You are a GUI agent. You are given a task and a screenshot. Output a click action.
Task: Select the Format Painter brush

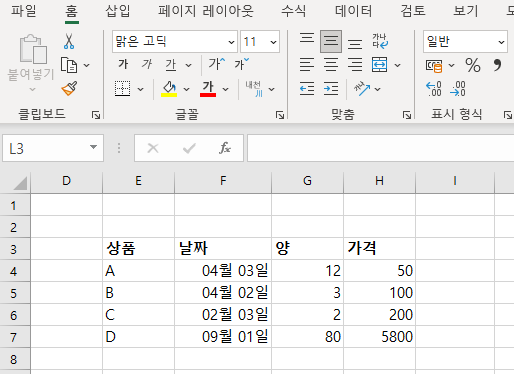(69, 89)
